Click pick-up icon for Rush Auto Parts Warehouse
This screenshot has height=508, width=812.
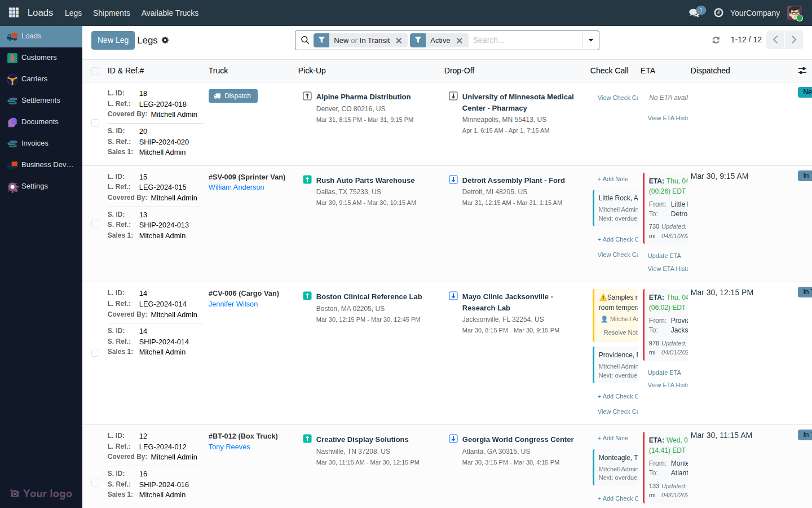tap(307, 179)
